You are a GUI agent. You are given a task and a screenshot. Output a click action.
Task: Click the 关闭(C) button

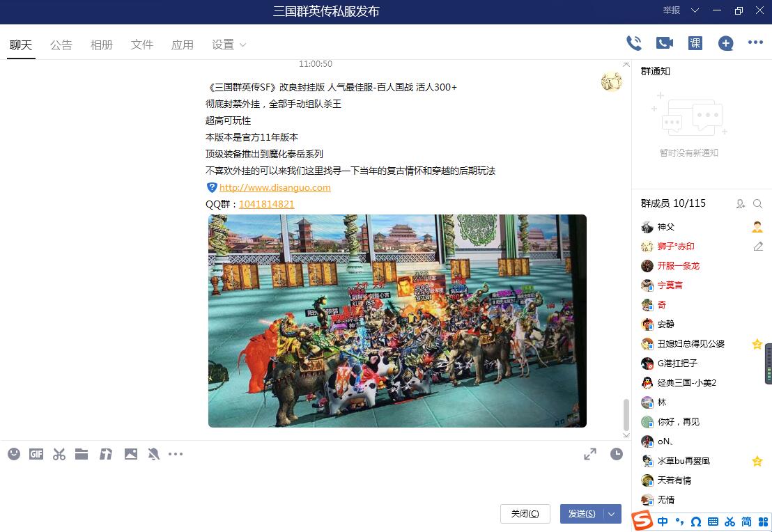pyautogui.click(x=525, y=514)
